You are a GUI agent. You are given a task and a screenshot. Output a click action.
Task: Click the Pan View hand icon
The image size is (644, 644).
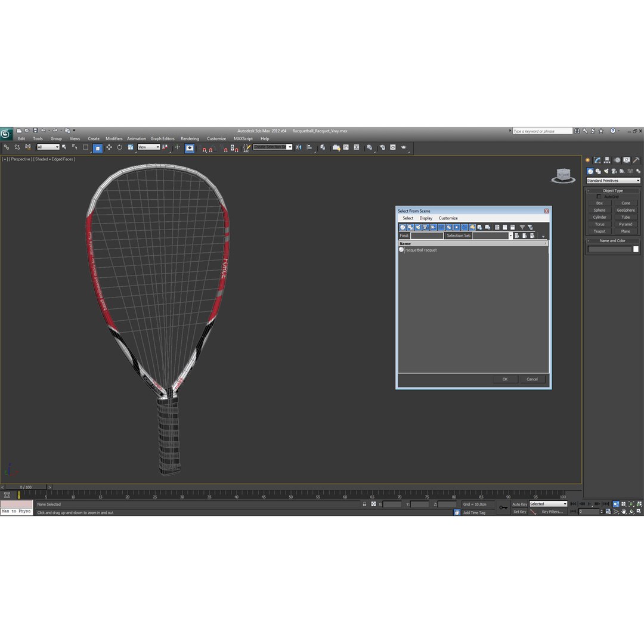coord(624,512)
